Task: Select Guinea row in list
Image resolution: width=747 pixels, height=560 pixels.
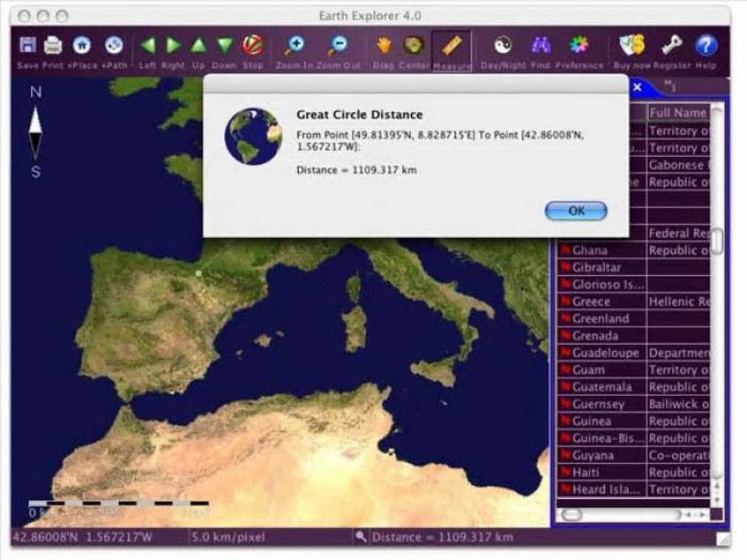Action: click(x=602, y=422)
